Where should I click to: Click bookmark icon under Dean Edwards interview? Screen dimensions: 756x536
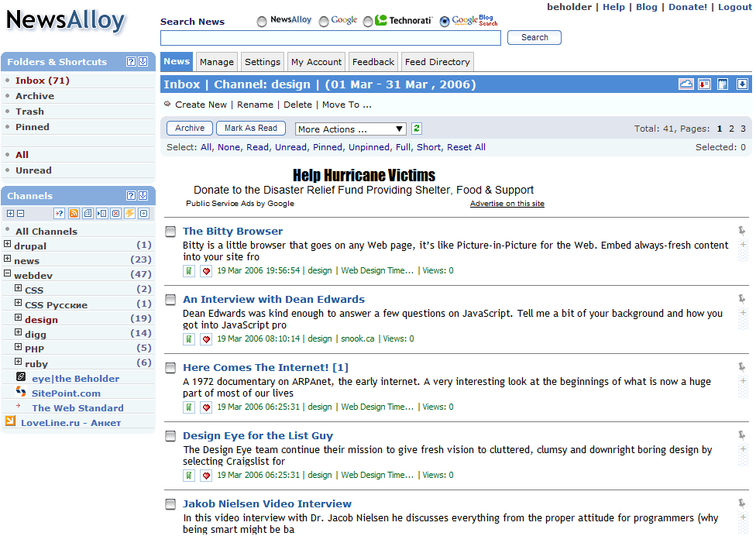click(x=189, y=338)
